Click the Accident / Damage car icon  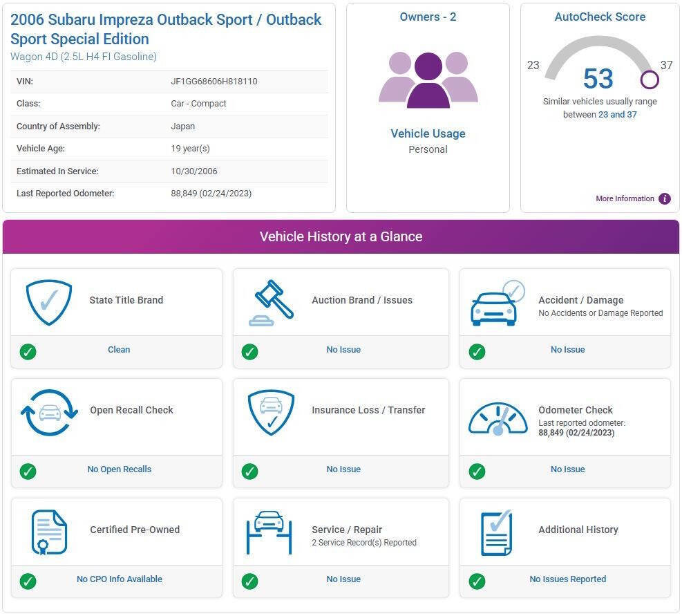click(x=497, y=303)
